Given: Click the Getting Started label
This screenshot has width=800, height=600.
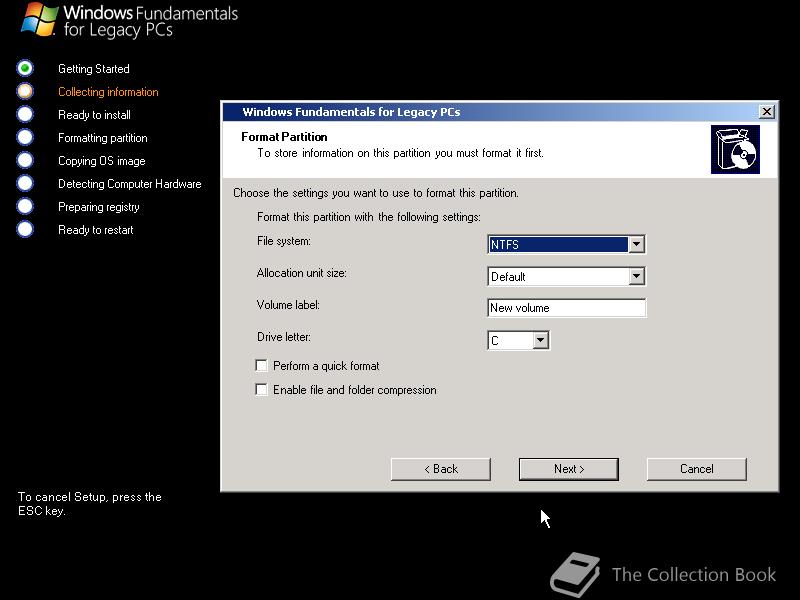Looking at the screenshot, I should (x=94, y=69).
